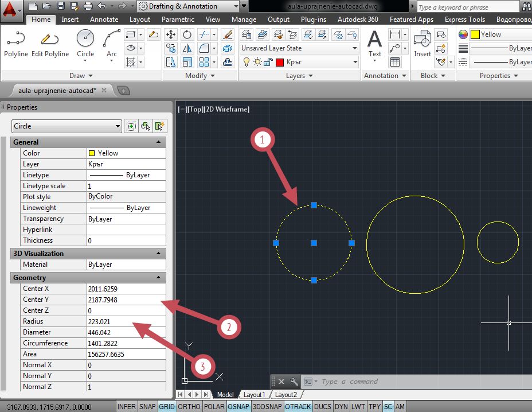
Task: Toggle DYN dynamic input in status bar
Action: click(341, 407)
